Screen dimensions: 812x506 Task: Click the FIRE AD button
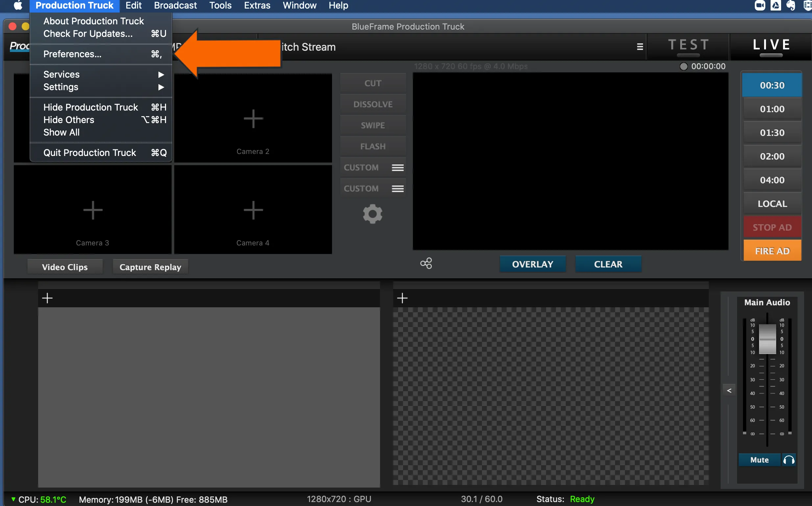(772, 251)
